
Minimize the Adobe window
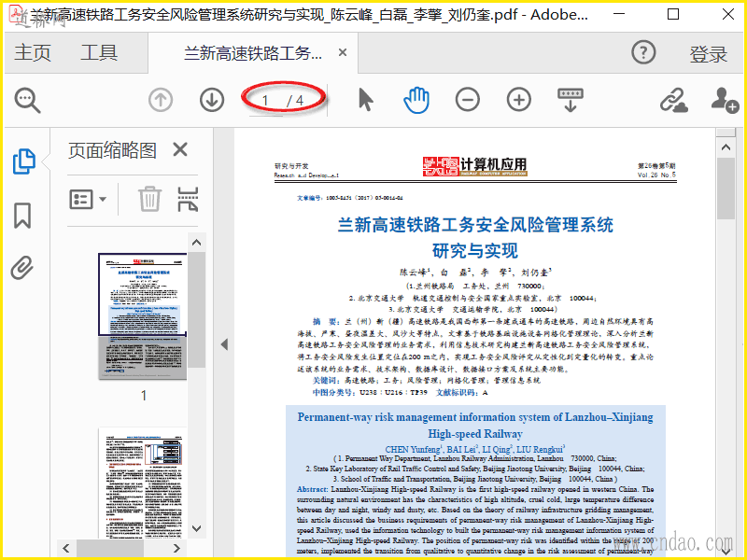(x=619, y=14)
